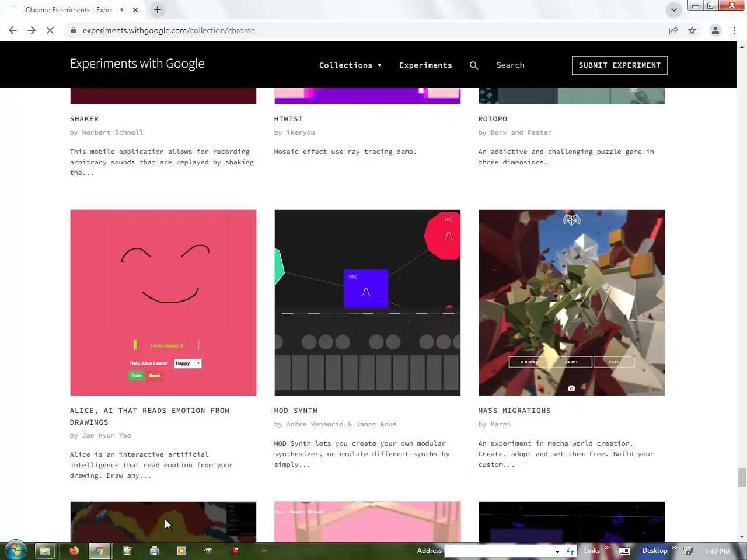Click the Happy dropdown in Alice thumbnail
Image resolution: width=747 pixels, height=560 pixels.
click(187, 363)
